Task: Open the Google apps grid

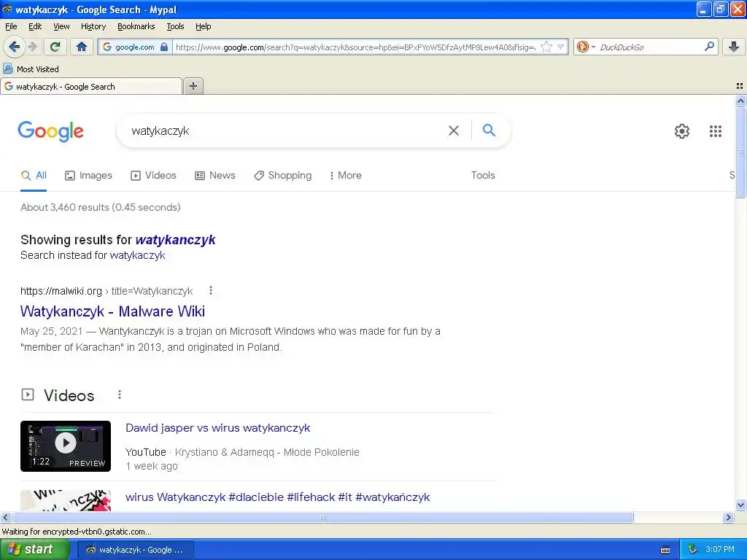Action: pos(715,131)
